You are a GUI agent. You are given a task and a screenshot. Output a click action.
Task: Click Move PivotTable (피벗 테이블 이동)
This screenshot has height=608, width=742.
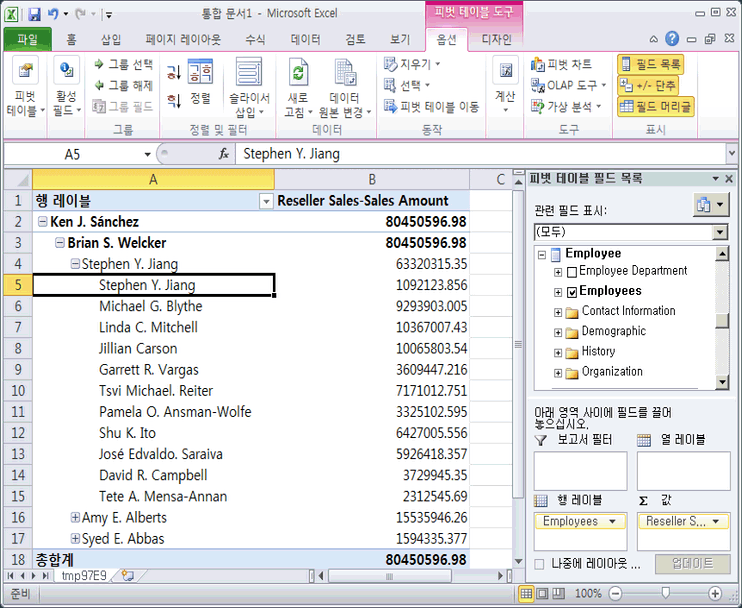click(x=432, y=106)
